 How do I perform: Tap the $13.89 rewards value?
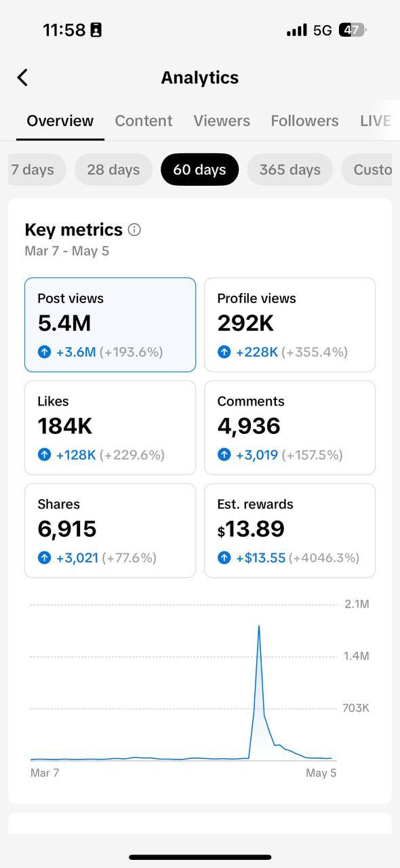click(251, 530)
